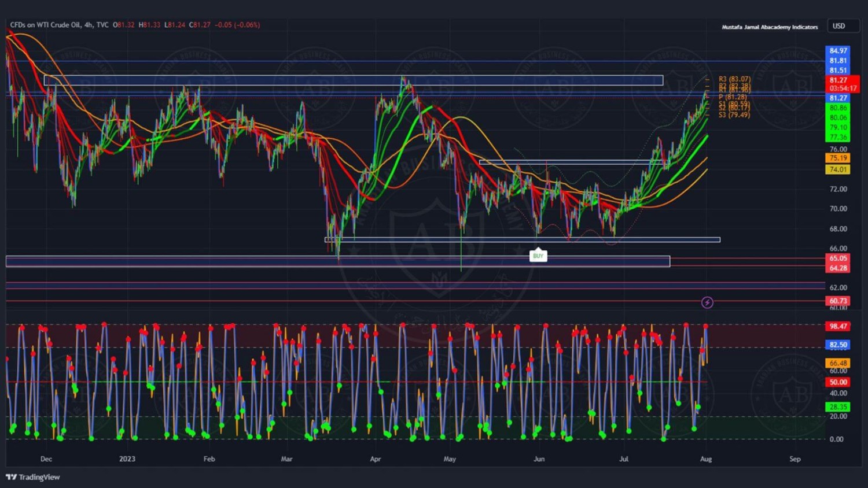The width and height of the screenshot is (868, 488).
Task: Click the 72.00 price axis value
Action: (x=838, y=189)
